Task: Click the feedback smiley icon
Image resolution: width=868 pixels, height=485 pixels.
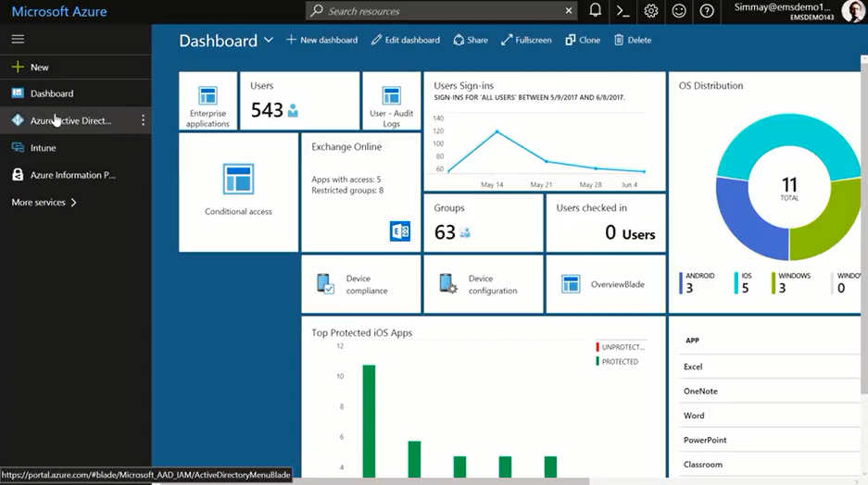Action: pyautogui.click(x=679, y=10)
